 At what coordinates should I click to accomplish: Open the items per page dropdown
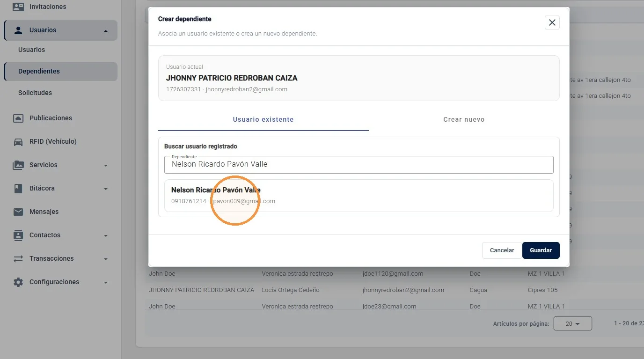[x=572, y=323]
